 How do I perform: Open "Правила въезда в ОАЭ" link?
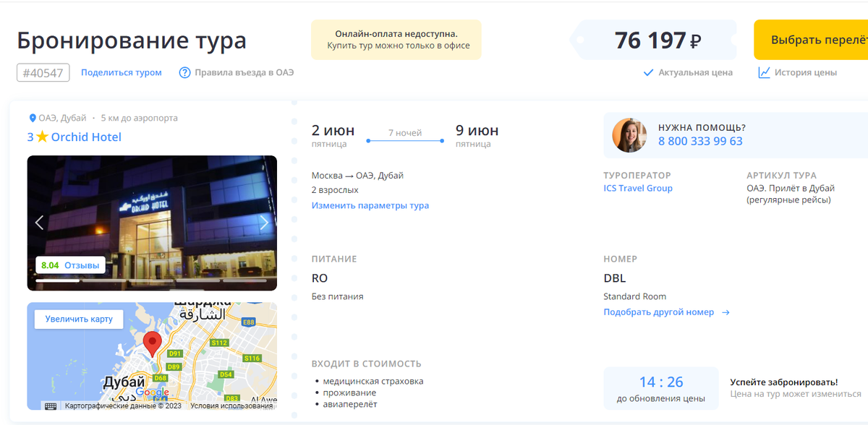pos(244,72)
